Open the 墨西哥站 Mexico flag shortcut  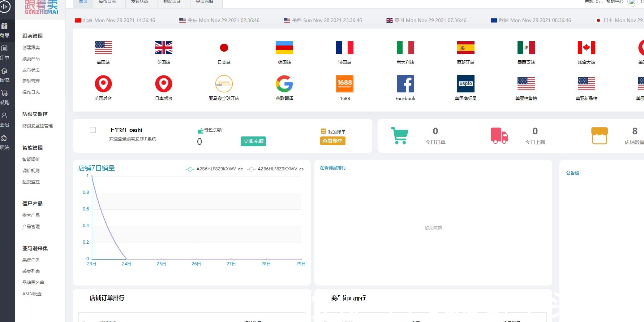(x=526, y=48)
